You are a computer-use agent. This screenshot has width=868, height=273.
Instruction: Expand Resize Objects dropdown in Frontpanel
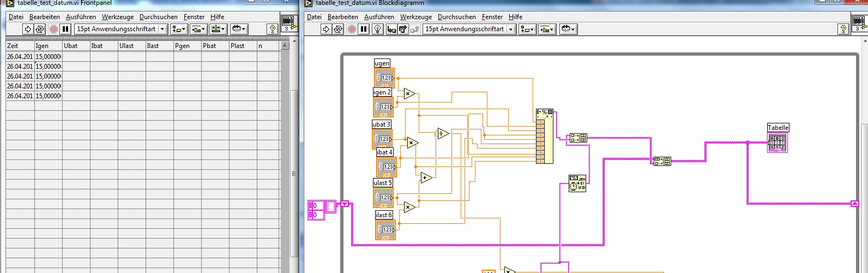coord(218,29)
